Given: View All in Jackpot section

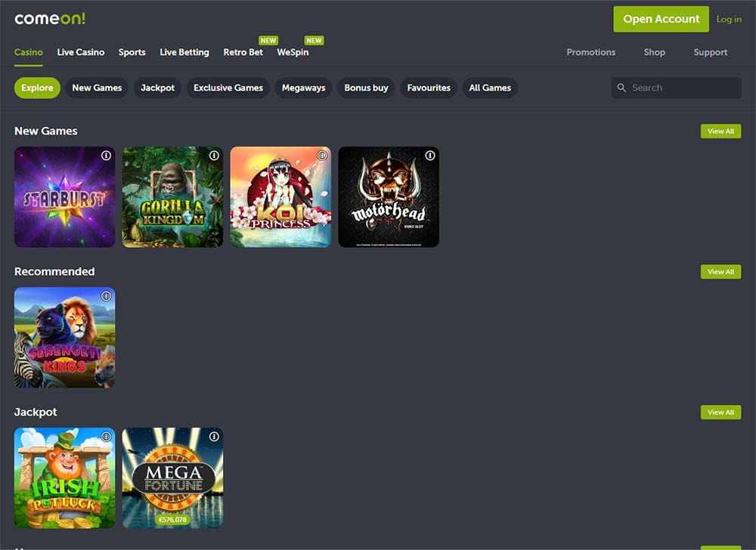Looking at the screenshot, I should tap(720, 412).
